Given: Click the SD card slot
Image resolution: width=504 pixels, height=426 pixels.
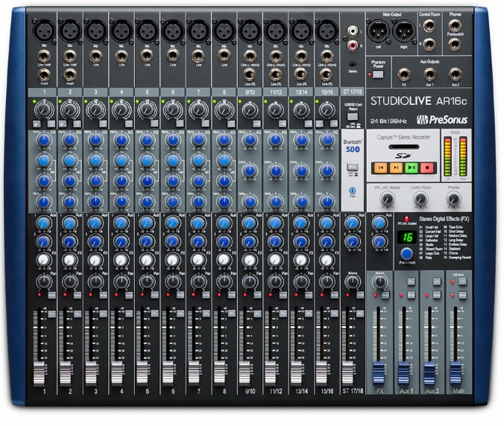Looking at the screenshot, I should [404, 147].
